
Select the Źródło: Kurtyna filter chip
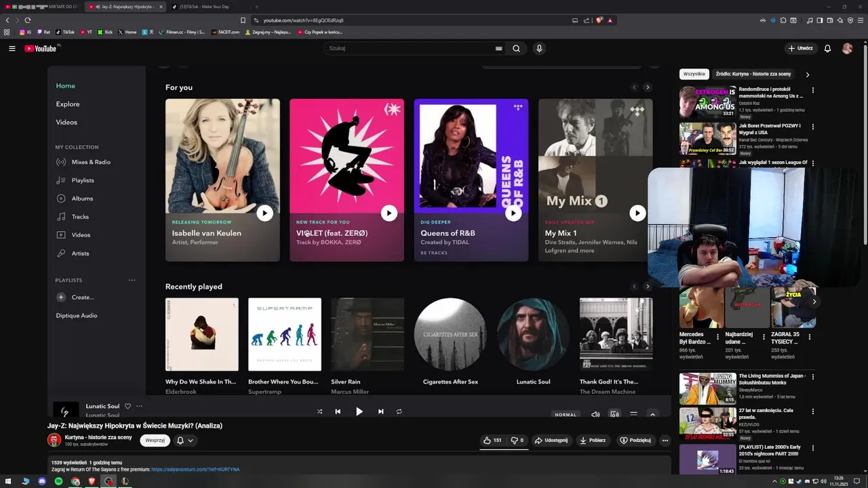tap(753, 74)
